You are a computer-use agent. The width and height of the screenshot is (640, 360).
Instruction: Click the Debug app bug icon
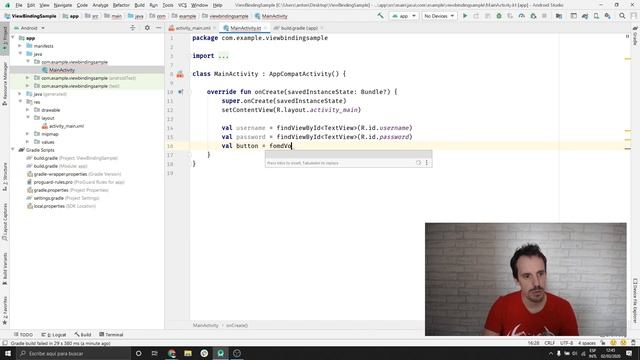pyautogui.click(x=499, y=16)
